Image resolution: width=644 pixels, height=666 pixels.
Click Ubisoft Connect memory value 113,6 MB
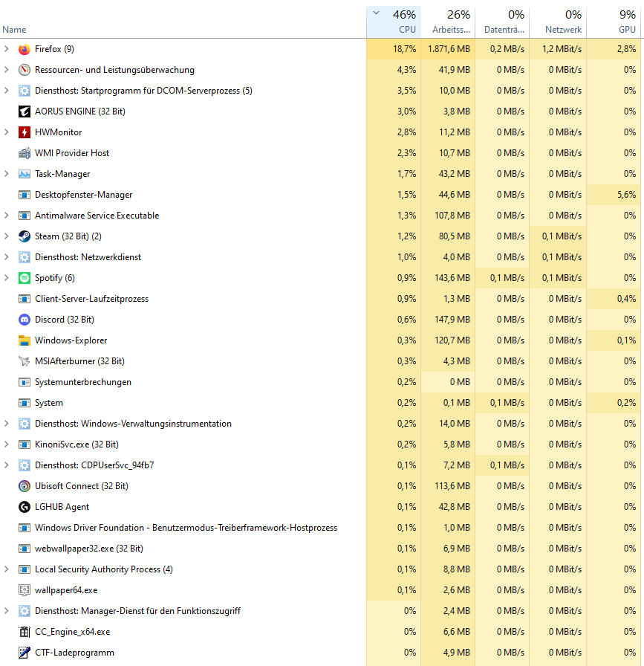pyautogui.click(x=452, y=486)
